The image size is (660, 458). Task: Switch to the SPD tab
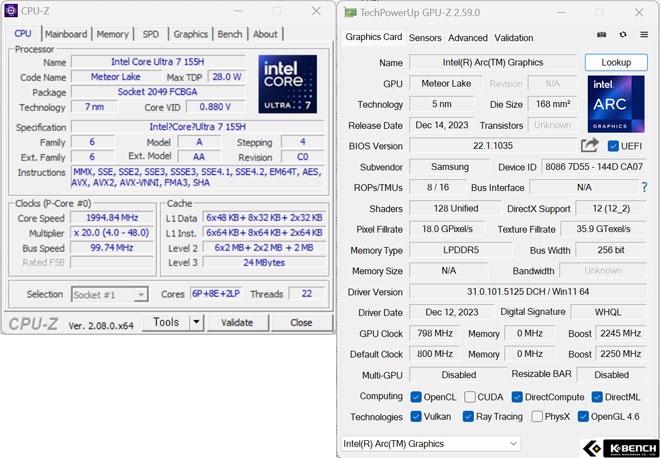tap(151, 34)
